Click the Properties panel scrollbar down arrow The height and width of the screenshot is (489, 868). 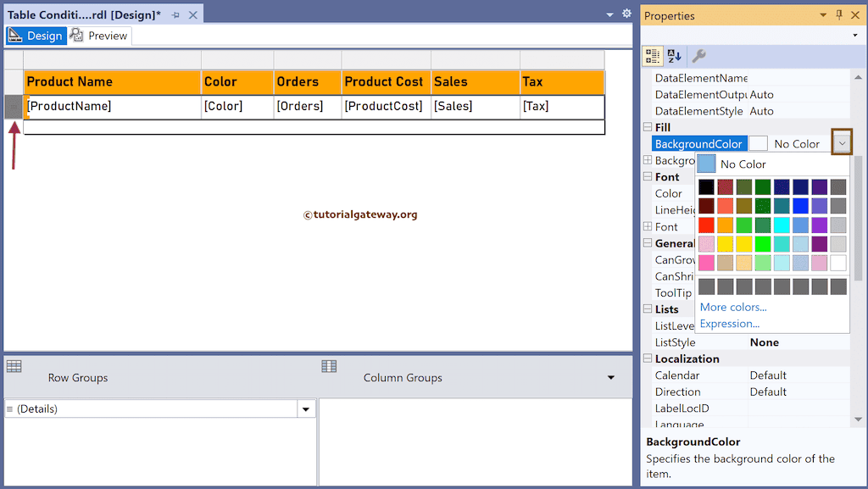click(x=858, y=420)
